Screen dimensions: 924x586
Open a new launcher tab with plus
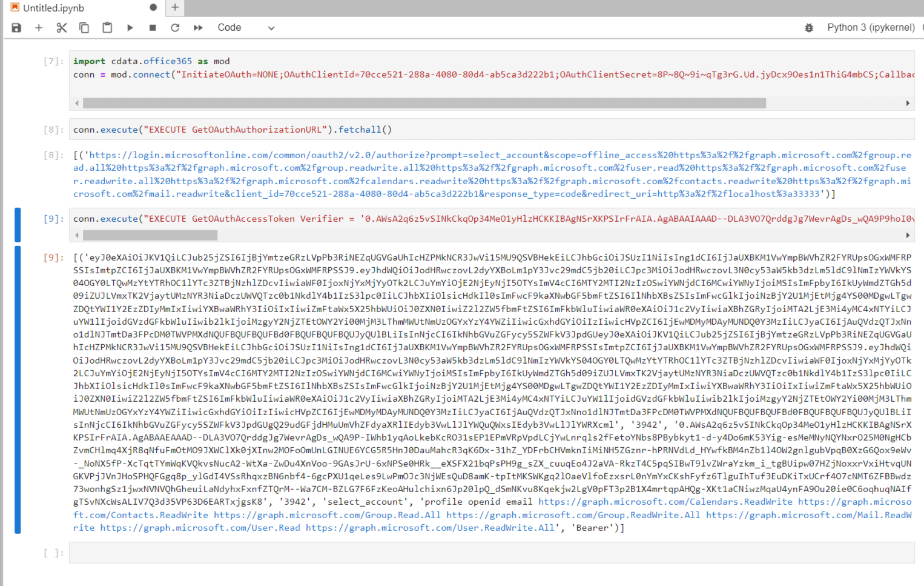click(175, 7)
